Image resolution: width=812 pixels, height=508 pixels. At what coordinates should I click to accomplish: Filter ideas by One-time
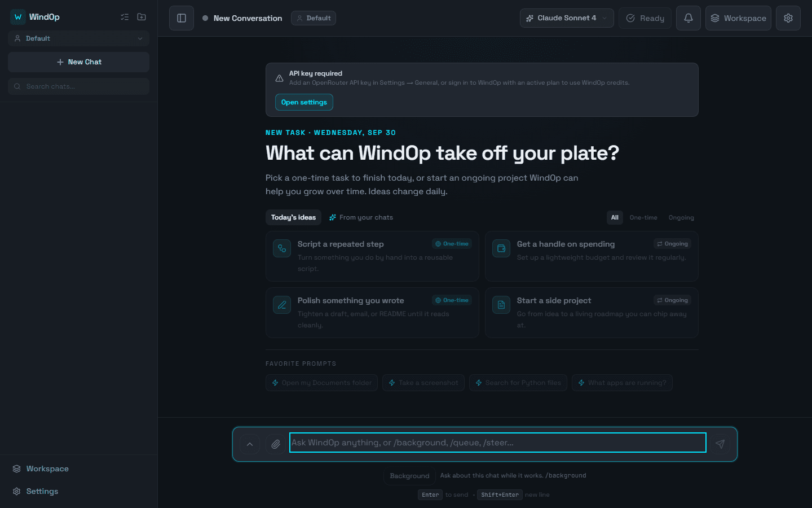click(643, 217)
